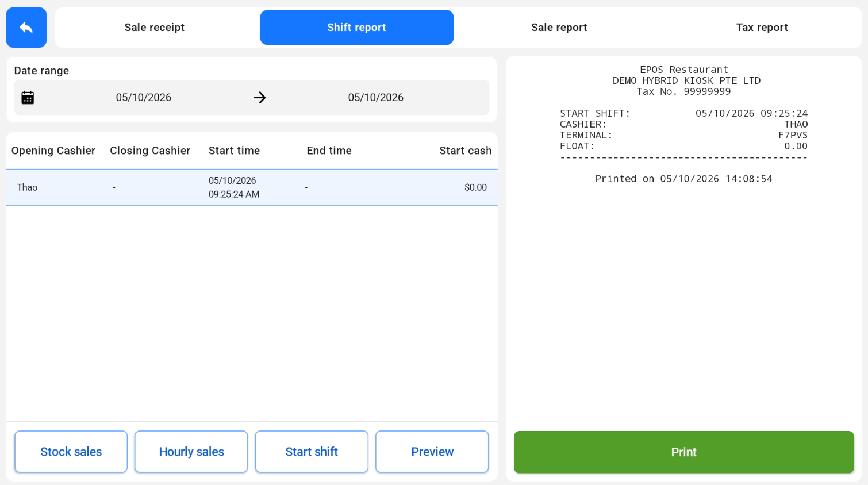Click the Date range label
868x485 pixels.
click(41, 71)
